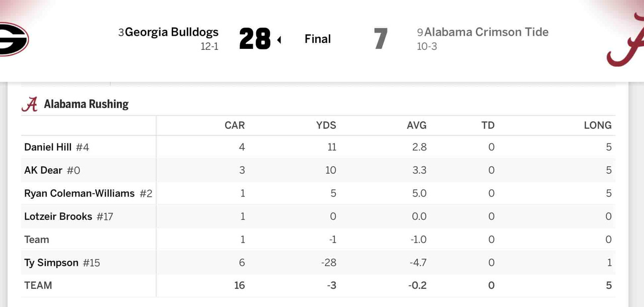Click the CAR column header
Image resolution: width=644 pixels, height=307 pixels.
click(x=235, y=125)
